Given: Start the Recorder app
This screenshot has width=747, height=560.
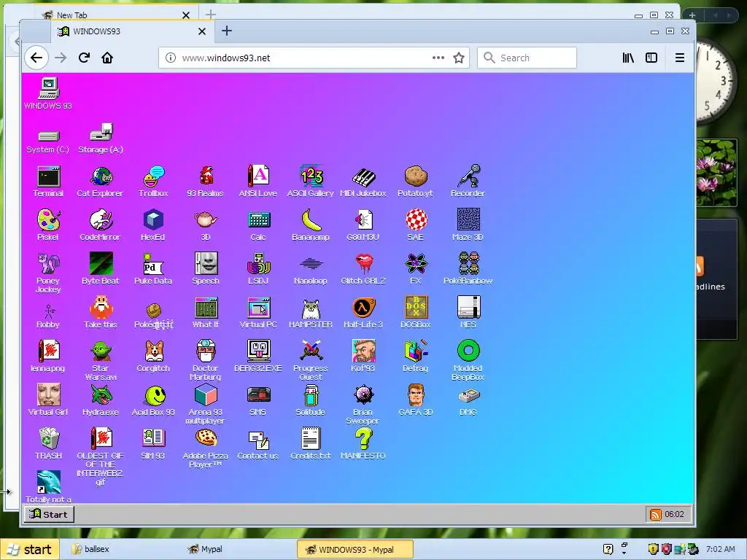Looking at the screenshot, I should tap(468, 182).
